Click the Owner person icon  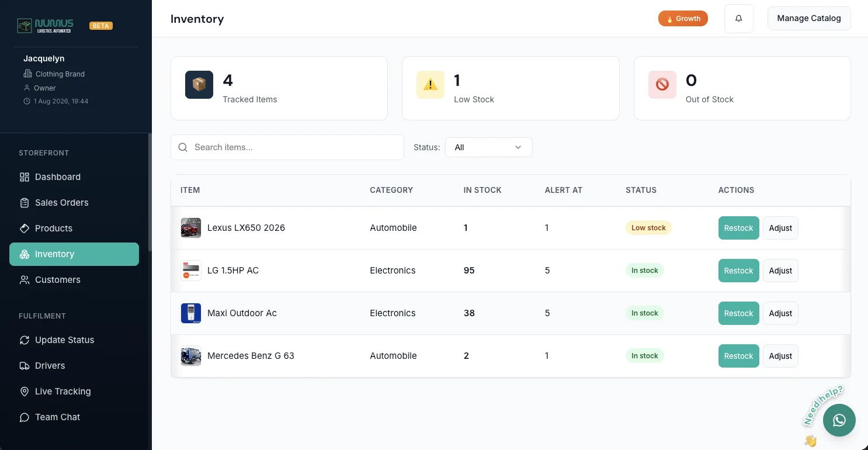point(27,88)
